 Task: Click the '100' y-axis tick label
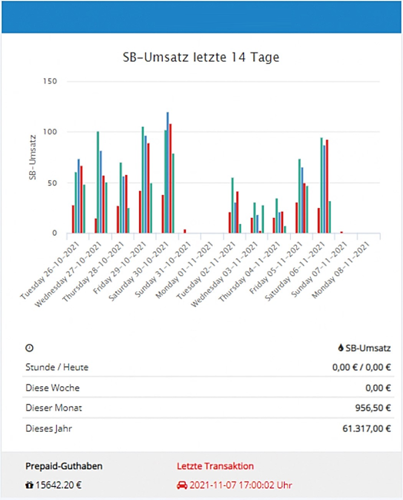point(50,132)
